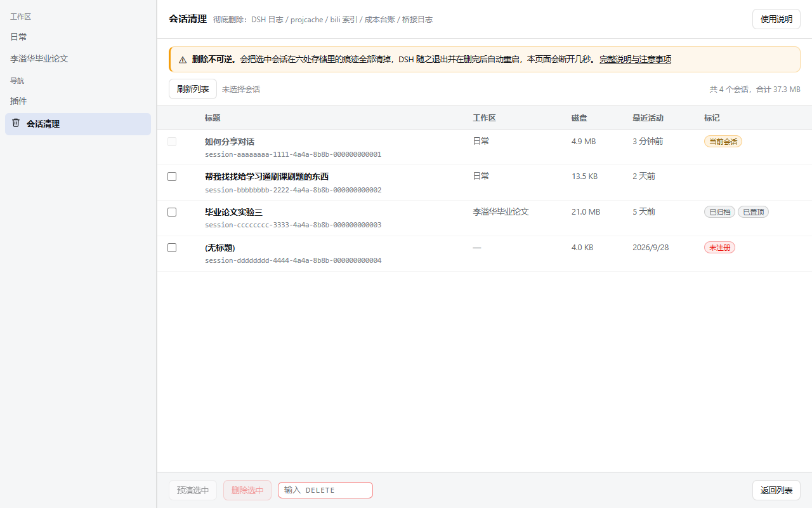Click the title 毕业论文实验三
This screenshot has width=812, height=508.
tap(233, 212)
